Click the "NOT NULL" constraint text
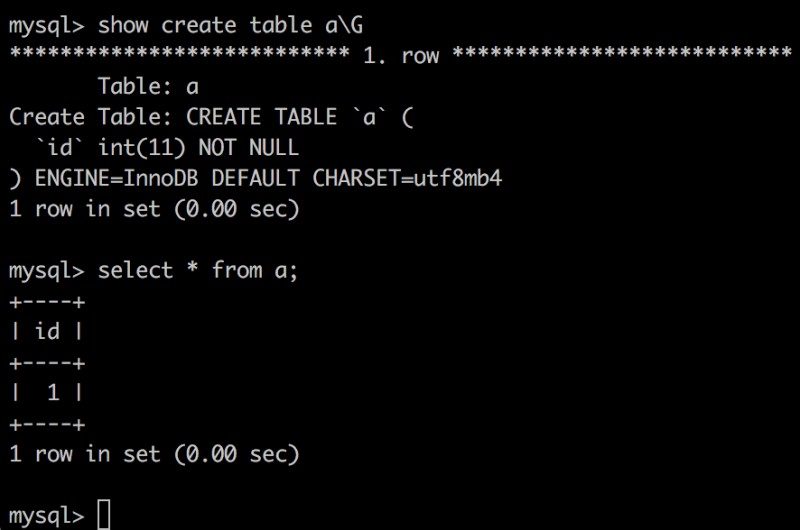The image size is (800, 530). (248, 148)
